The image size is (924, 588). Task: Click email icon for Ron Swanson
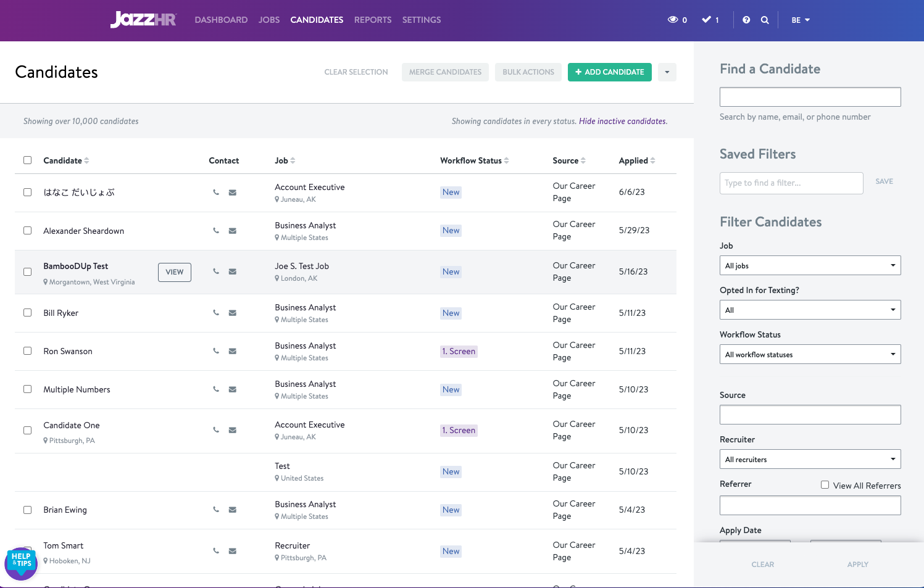(x=233, y=351)
